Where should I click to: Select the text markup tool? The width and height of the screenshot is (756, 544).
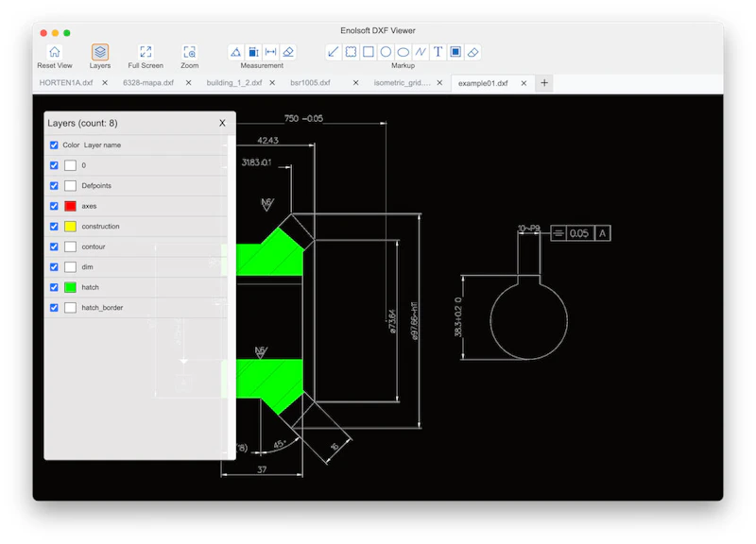[x=438, y=52]
